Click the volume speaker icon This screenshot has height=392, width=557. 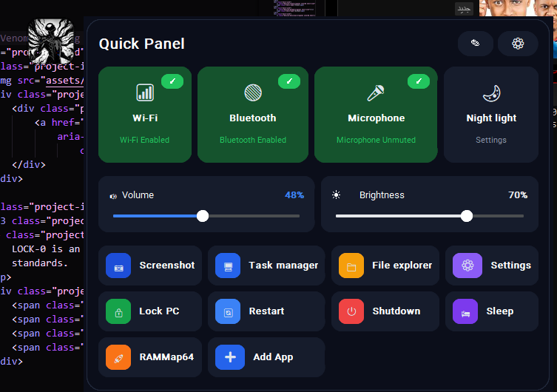pos(113,196)
